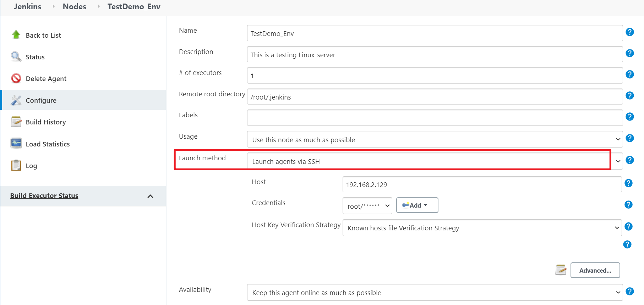Open the Usage dropdown
This screenshot has height=305, width=644.
(x=435, y=139)
